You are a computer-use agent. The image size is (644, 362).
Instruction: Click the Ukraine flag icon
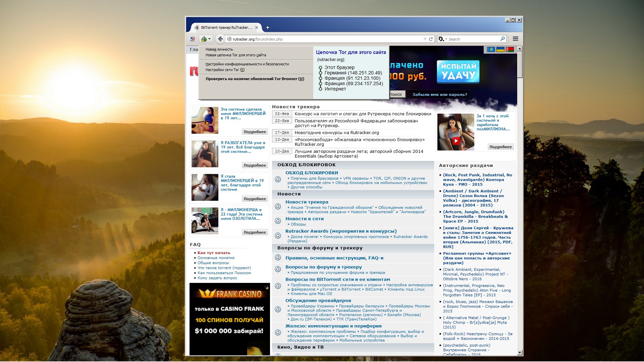click(x=500, y=50)
